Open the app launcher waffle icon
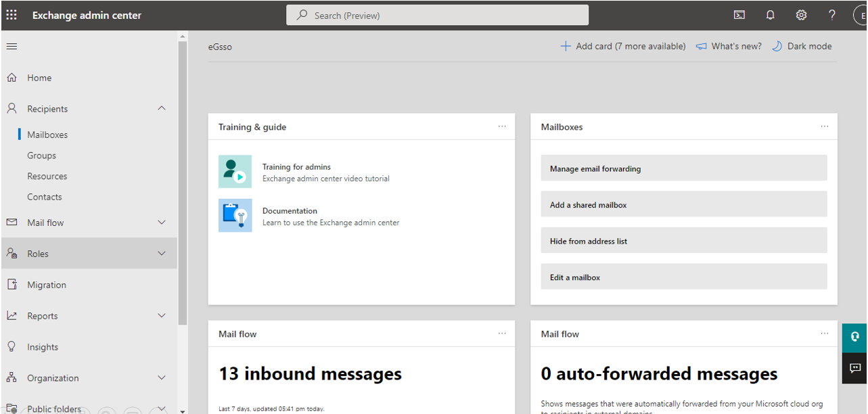The width and height of the screenshot is (868, 414). click(x=12, y=15)
